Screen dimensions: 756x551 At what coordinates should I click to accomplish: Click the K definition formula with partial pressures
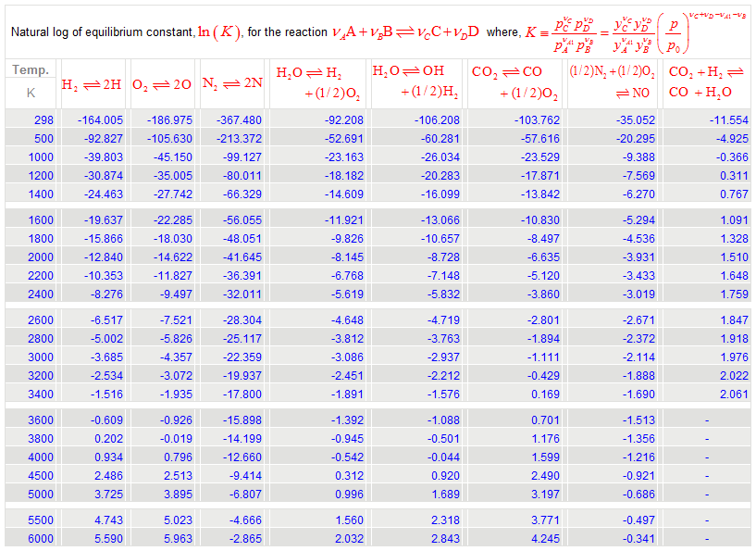pos(635,32)
